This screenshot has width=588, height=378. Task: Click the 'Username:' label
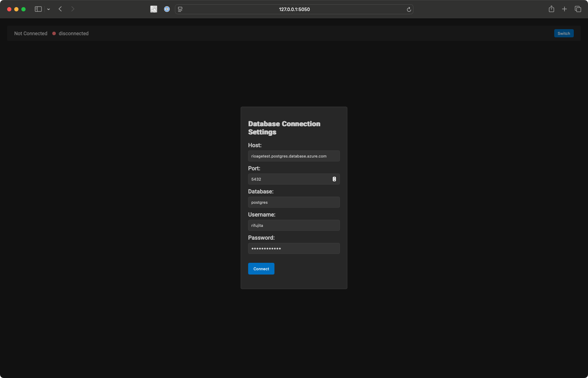pyautogui.click(x=262, y=214)
